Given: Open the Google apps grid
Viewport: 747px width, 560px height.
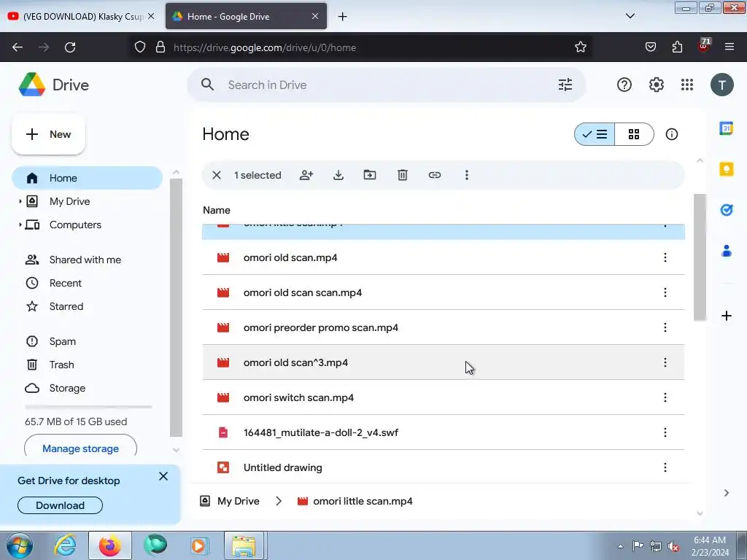Looking at the screenshot, I should [x=687, y=85].
